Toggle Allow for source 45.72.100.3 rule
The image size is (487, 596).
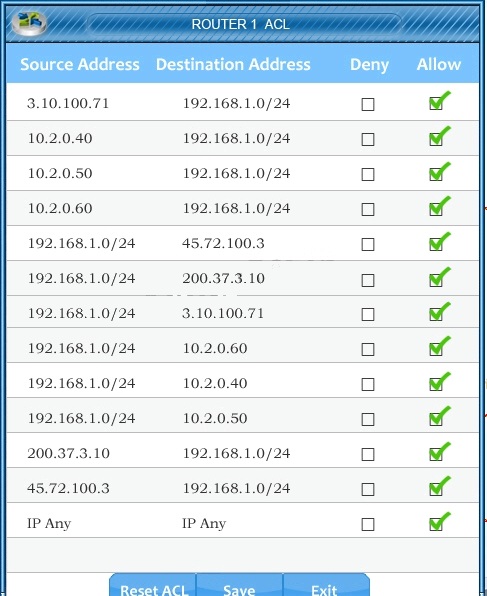(436, 488)
